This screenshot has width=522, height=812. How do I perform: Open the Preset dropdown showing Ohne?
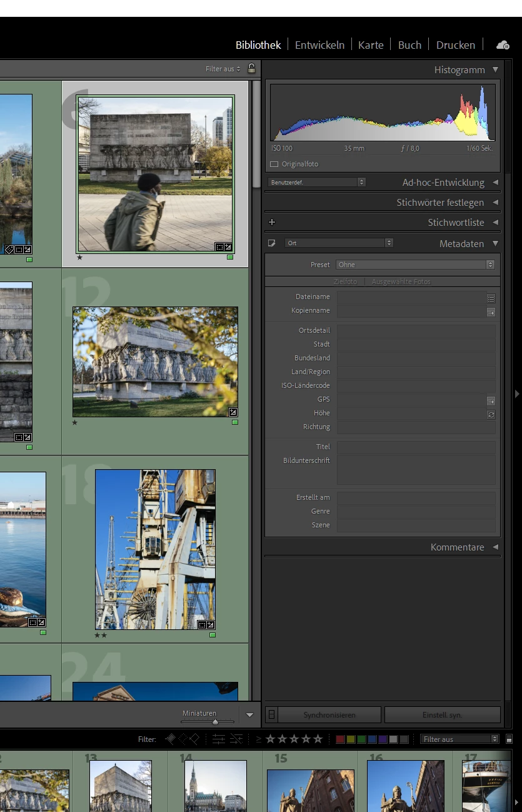(414, 265)
